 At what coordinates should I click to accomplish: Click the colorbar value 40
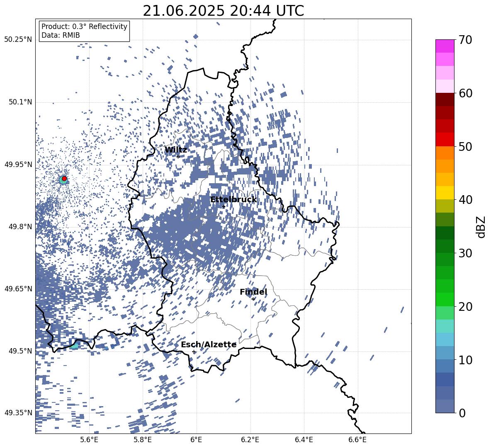pos(465,200)
